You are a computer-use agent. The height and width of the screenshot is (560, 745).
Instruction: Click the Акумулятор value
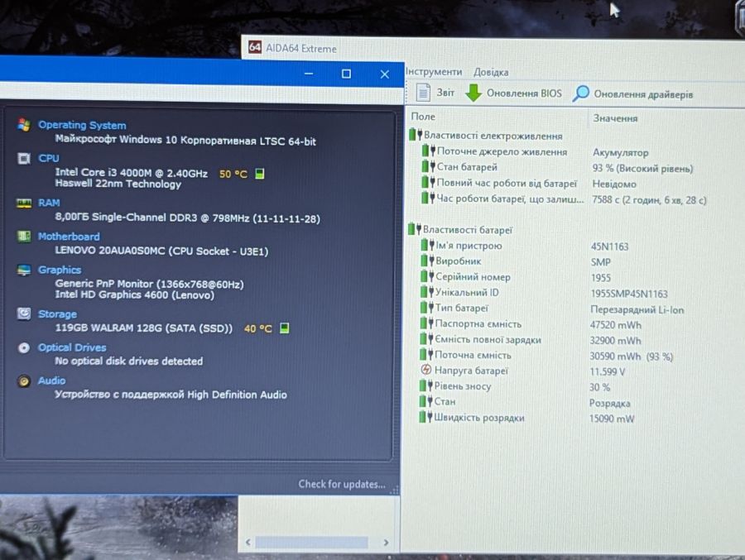pyautogui.click(x=620, y=153)
